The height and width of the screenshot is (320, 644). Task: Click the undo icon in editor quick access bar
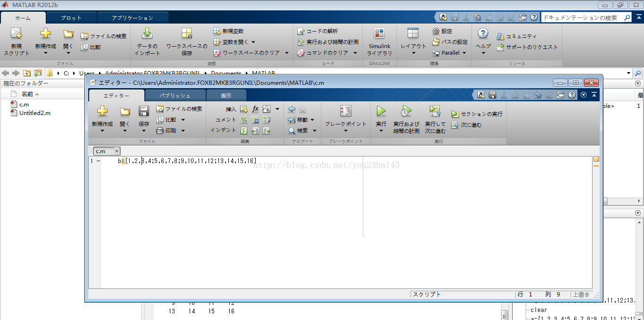coord(538,95)
